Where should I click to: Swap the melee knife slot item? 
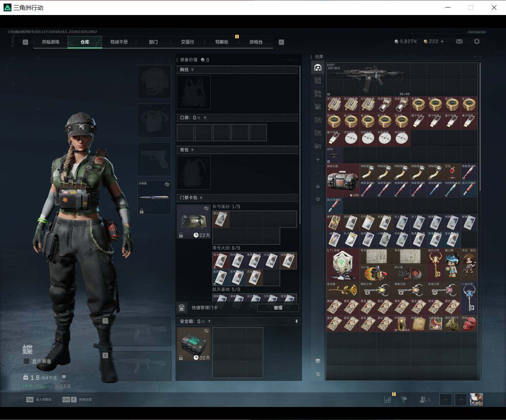click(167, 184)
